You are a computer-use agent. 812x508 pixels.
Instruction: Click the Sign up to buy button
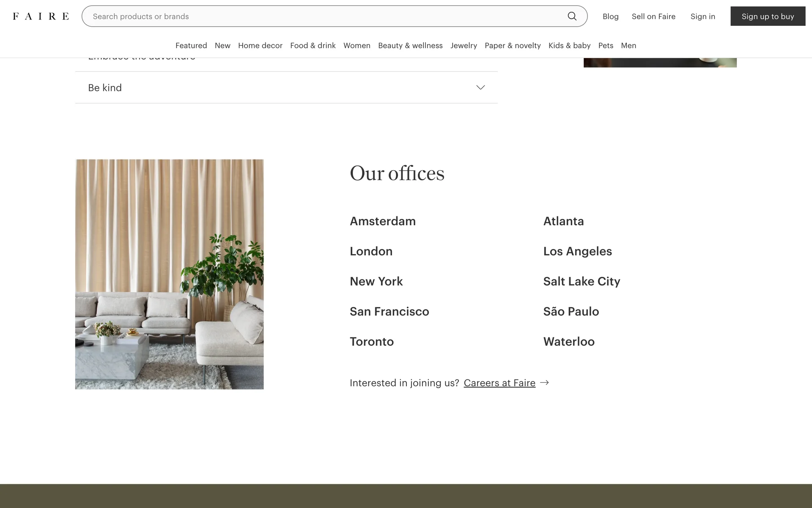pos(768,16)
